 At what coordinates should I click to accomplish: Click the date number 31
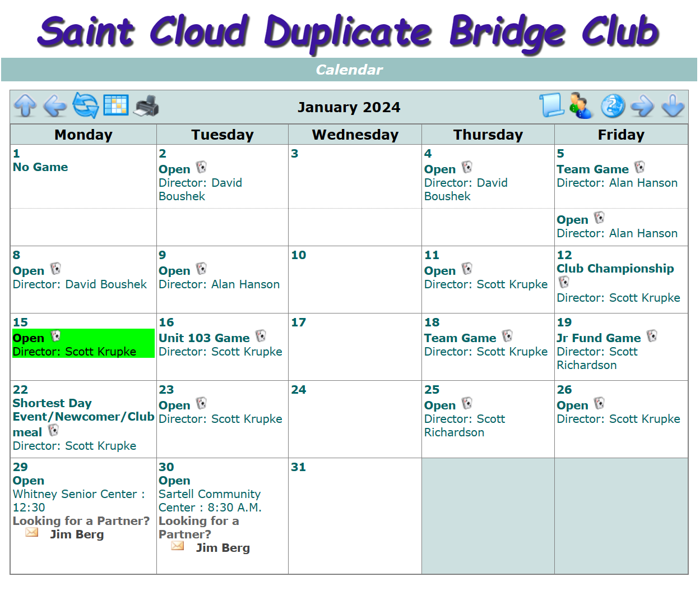click(299, 467)
